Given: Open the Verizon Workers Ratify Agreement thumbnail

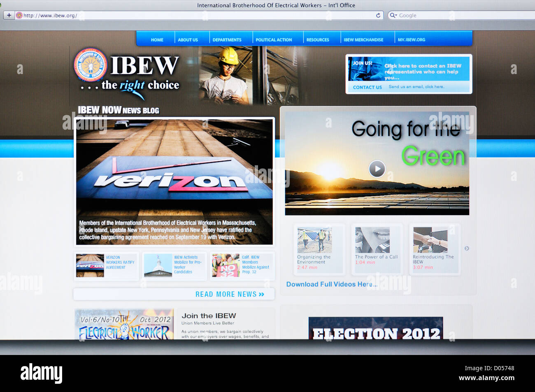Looking at the screenshot, I should point(90,265).
